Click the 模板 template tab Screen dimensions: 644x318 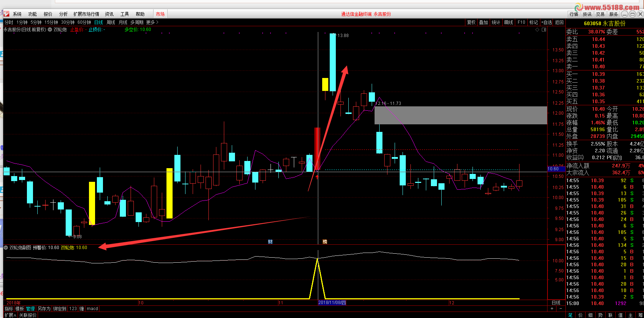20,309
